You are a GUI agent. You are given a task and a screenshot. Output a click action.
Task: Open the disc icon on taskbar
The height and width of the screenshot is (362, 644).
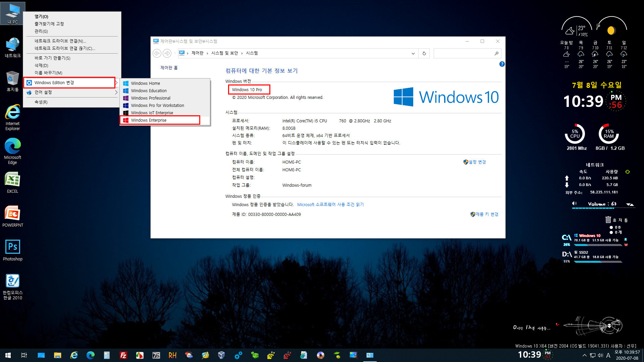tap(321, 355)
